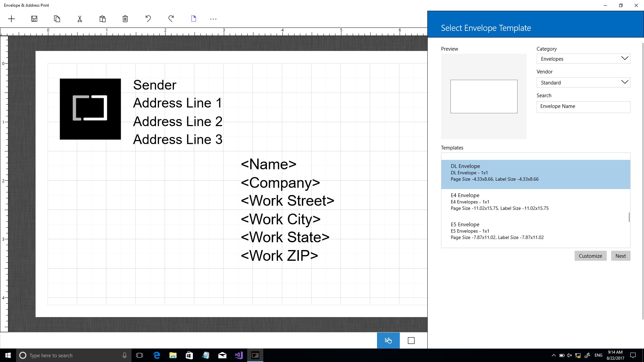Click the blue page template icon
The width and height of the screenshot is (644, 362).
[x=194, y=19]
